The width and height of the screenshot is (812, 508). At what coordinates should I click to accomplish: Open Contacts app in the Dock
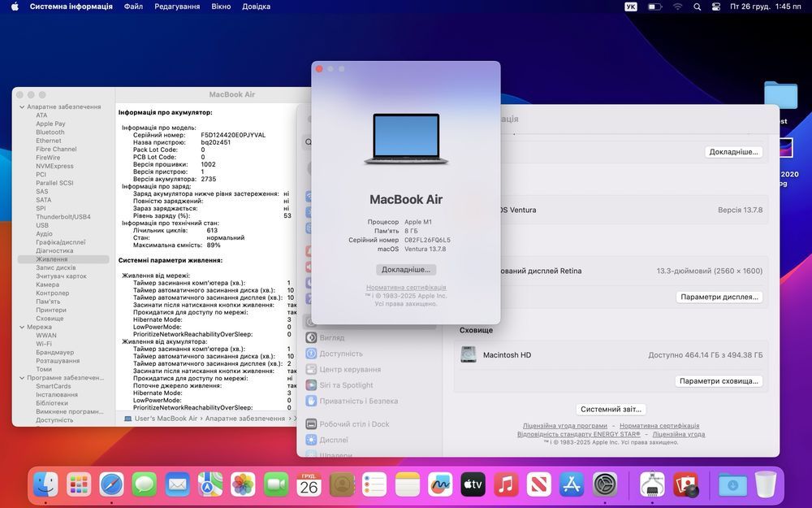(x=342, y=484)
